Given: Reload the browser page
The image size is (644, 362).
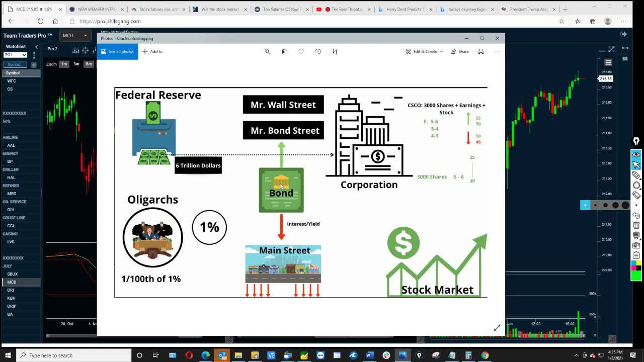Looking at the screenshot, I should coord(40,21).
